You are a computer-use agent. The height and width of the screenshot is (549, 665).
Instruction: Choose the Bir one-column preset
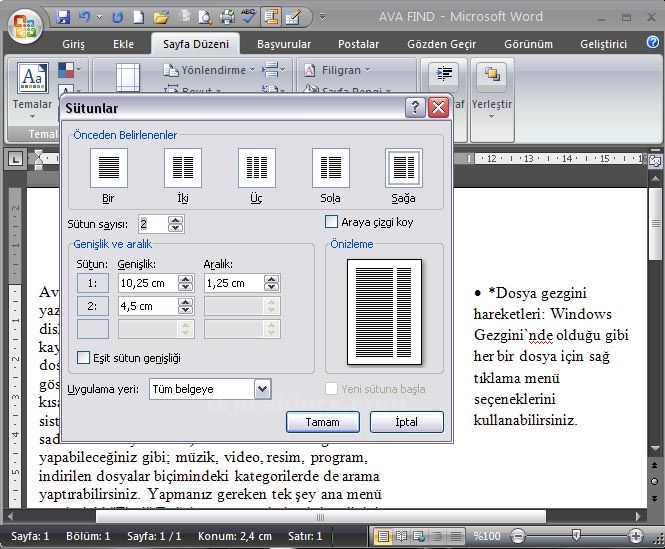coord(109,168)
